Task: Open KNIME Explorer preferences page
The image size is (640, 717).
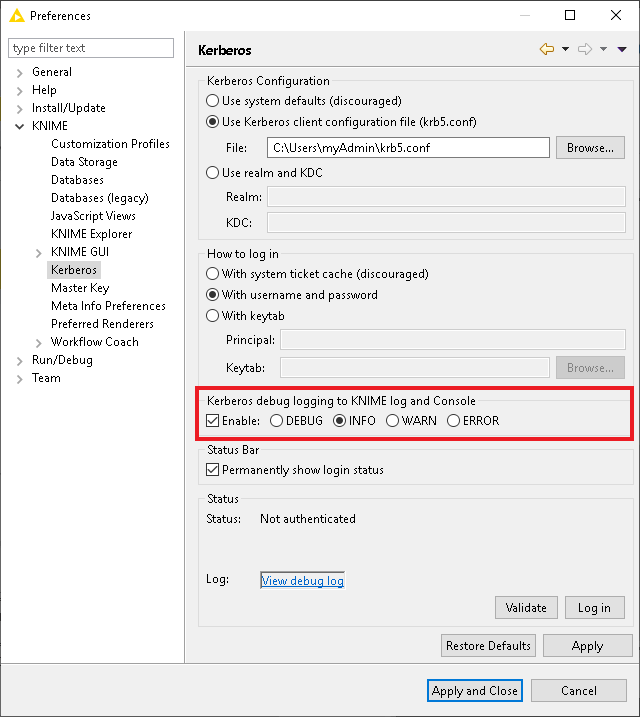Action: click(x=91, y=234)
